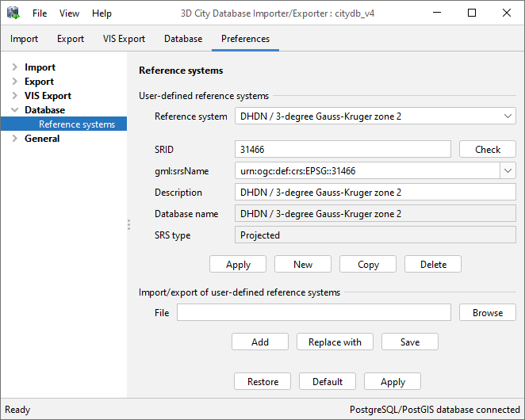Select the Preferences tab

pyautogui.click(x=245, y=39)
